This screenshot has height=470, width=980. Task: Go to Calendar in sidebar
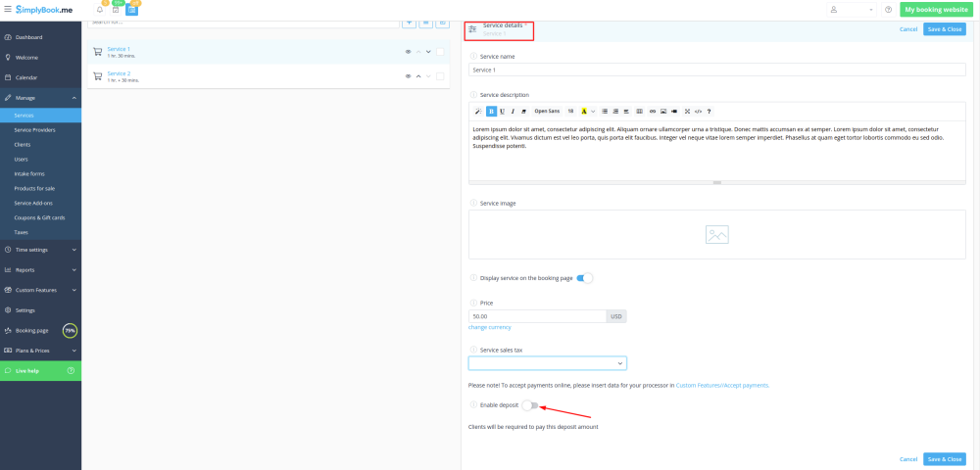pyautogui.click(x=25, y=77)
